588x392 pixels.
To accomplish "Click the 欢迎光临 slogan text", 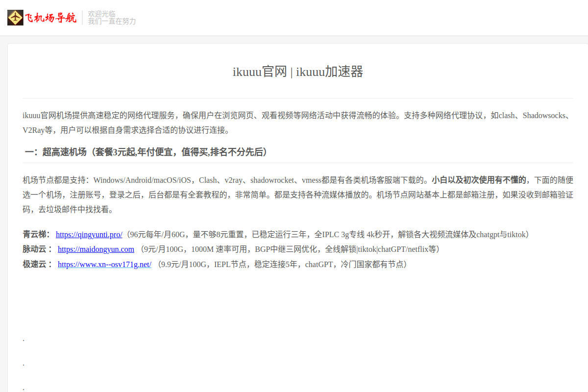I will (102, 14).
